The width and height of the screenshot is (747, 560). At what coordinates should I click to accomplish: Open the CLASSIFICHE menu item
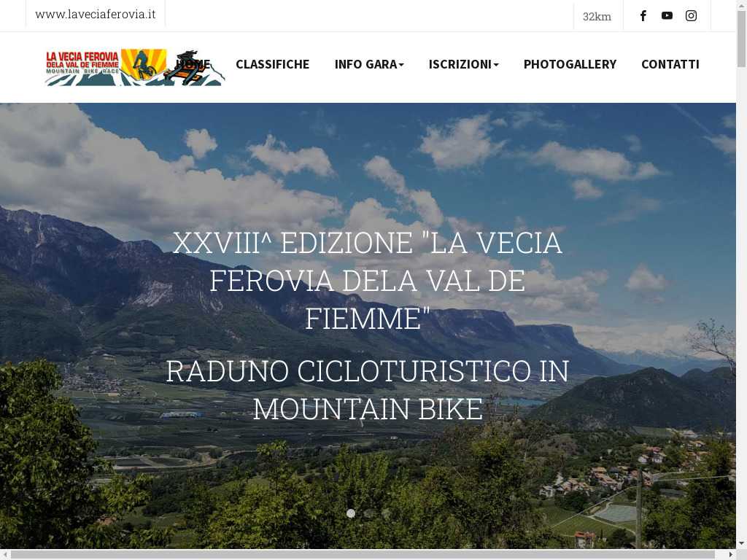pyautogui.click(x=273, y=64)
